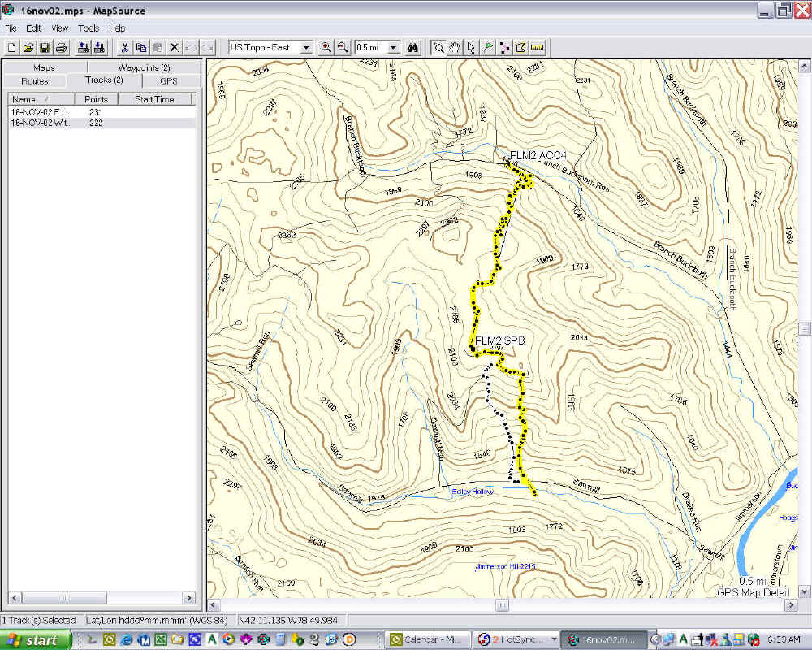Click the 16nov02 MapSource taskbar button
Screen dimensions: 812x650
pyautogui.click(x=604, y=640)
